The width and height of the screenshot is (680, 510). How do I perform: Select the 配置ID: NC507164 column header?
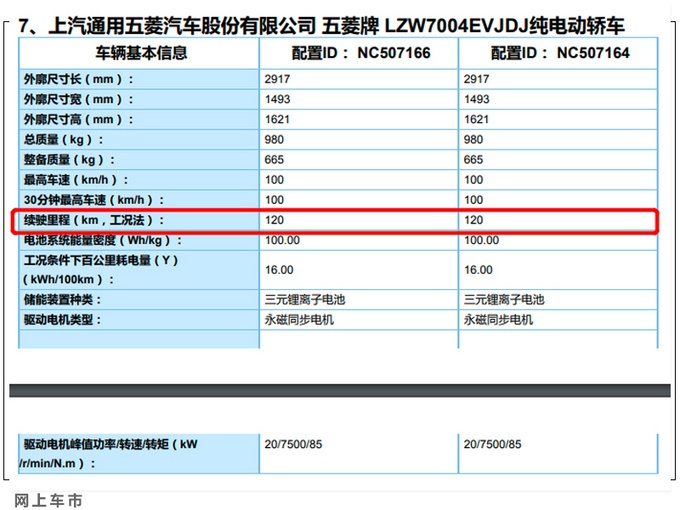point(560,53)
